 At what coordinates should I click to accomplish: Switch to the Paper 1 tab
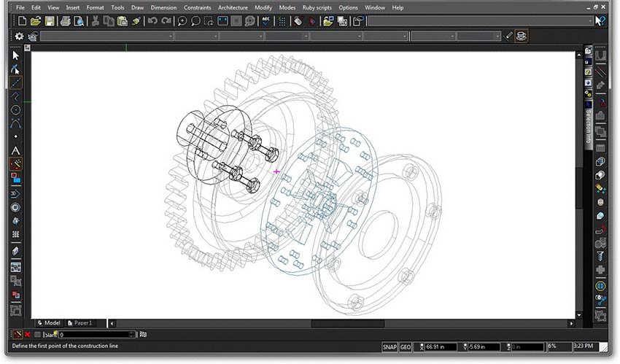click(x=82, y=322)
